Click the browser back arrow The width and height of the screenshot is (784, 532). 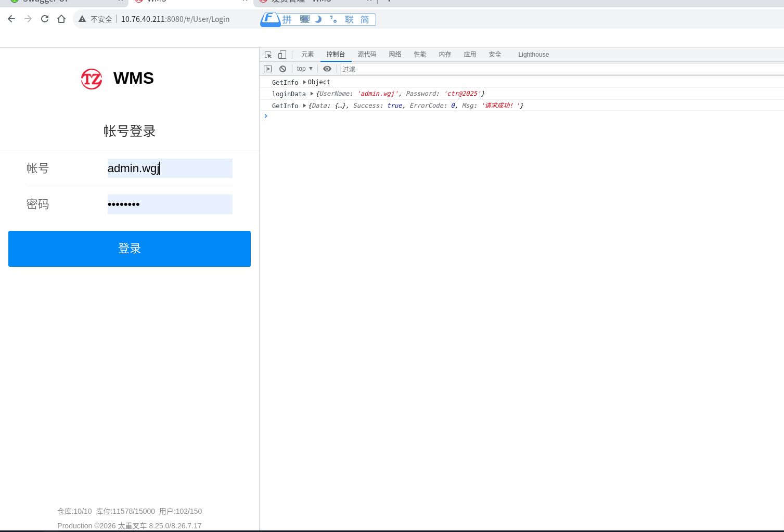point(11,19)
